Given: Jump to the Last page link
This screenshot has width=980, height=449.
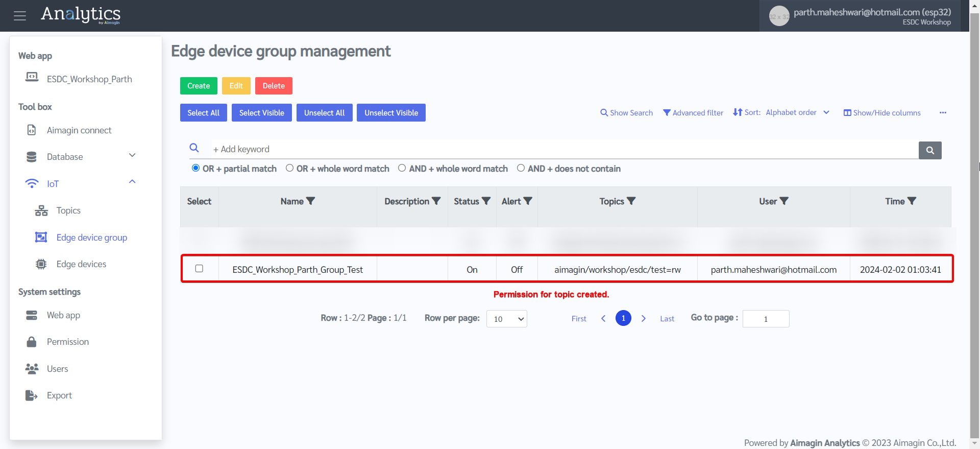Looking at the screenshot, I should [667, 319].
